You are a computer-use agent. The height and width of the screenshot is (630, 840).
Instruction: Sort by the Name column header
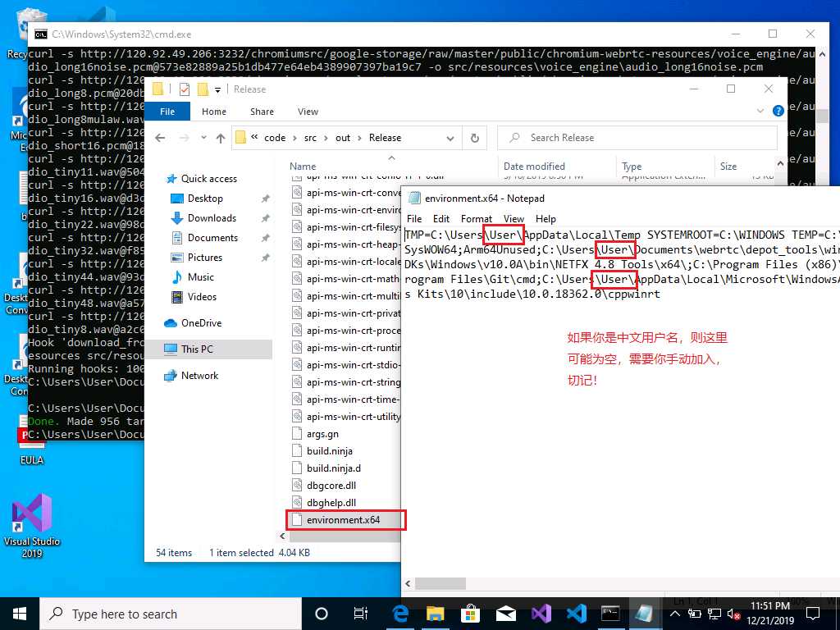pyautogui.click(x=303, y=167)
